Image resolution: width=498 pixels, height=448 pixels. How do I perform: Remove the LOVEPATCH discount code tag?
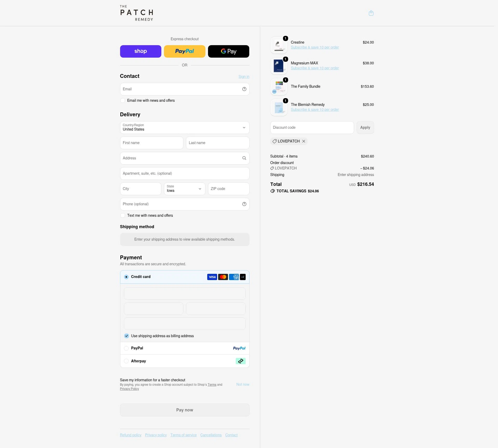[x=303, y=141]
